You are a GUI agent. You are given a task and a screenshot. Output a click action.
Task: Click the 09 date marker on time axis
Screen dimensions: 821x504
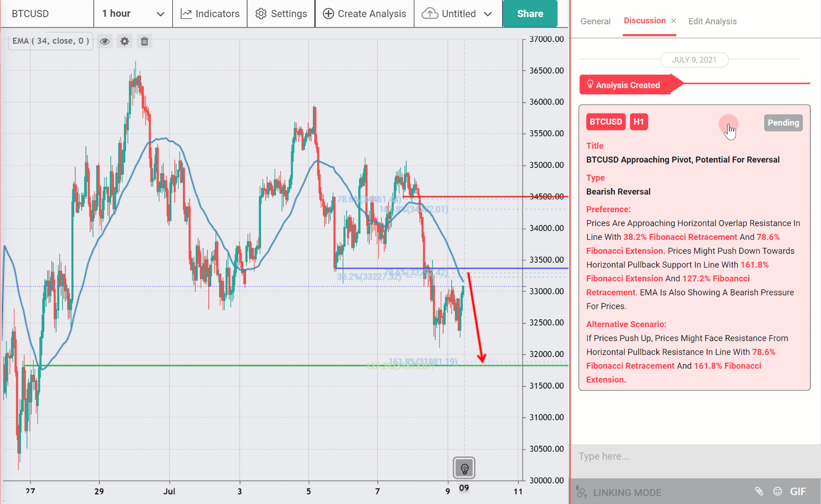464,488
